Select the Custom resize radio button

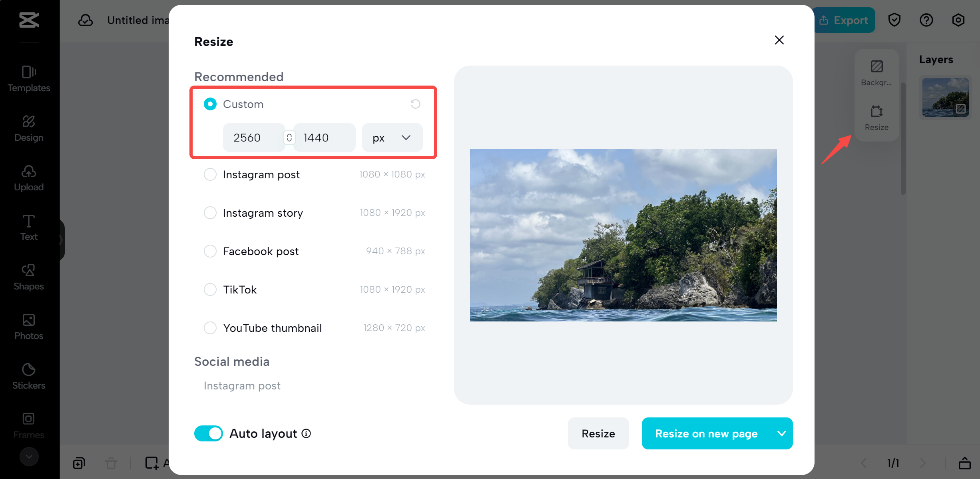211,104
